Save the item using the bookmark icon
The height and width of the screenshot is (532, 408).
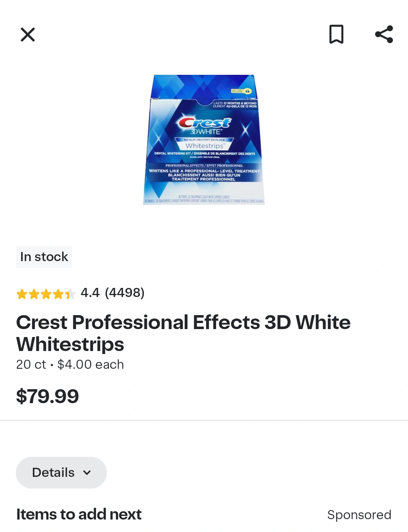336,34
